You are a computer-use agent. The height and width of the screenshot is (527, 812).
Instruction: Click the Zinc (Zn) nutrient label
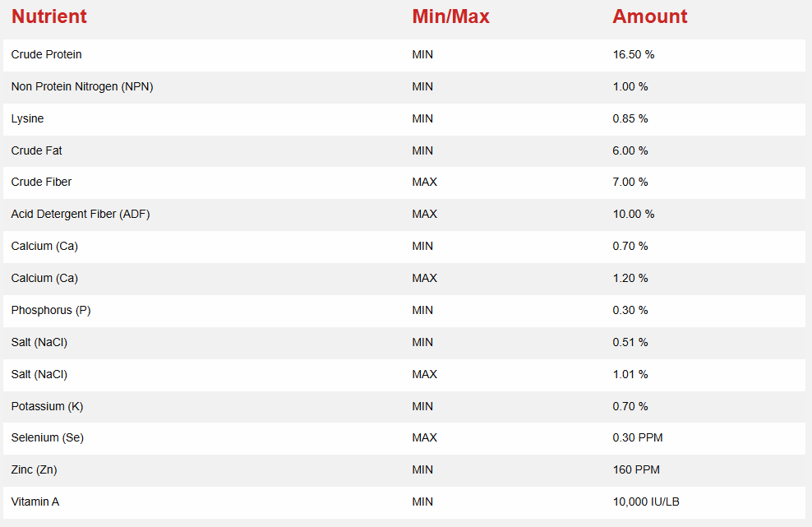coord(35,469)
